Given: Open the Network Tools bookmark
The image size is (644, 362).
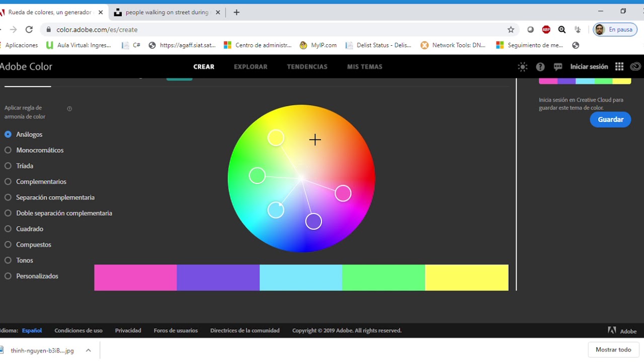Looking at the screenshot, I should [453, 45].
